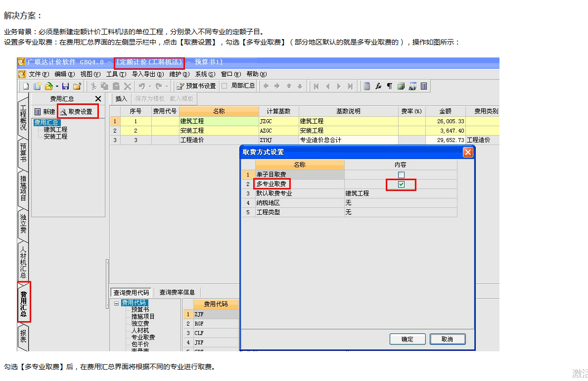588x381 pixels.
Task: Select 专业取费 under 费用代码 tree
Action: click(x=143, y=337)
